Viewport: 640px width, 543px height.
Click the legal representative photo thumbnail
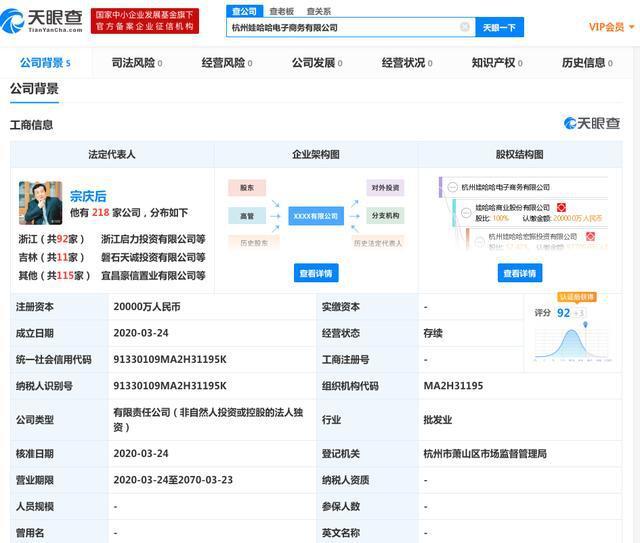pos(40,203)
